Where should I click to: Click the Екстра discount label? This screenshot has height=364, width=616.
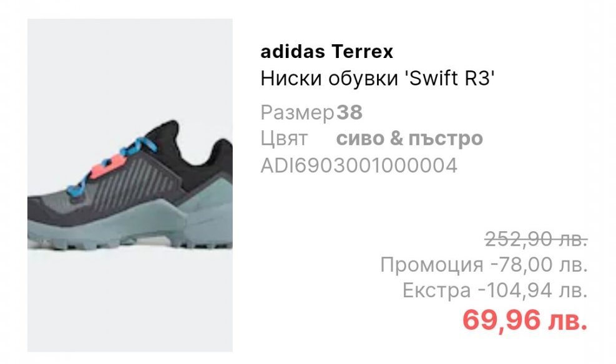[x=436, y=290]
